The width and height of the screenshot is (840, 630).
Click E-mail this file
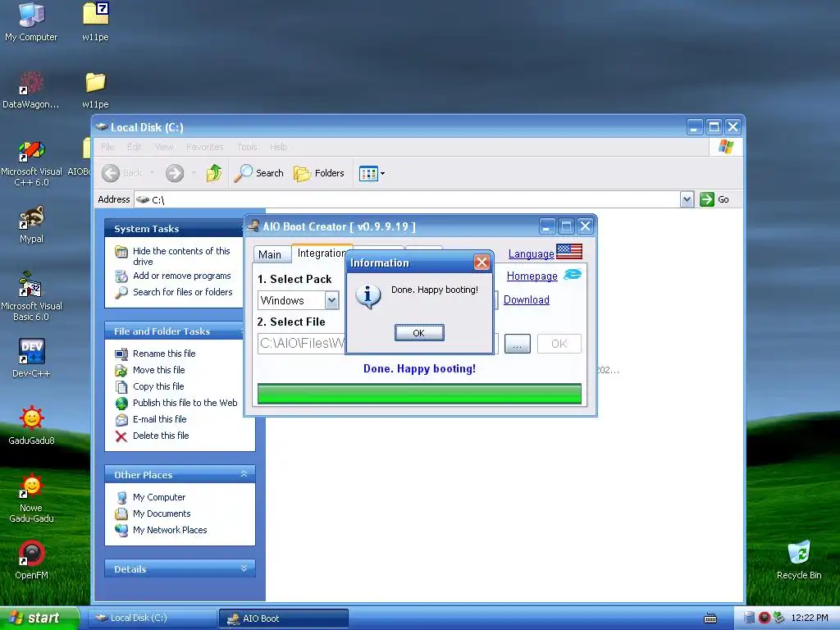pyautogui.click(x=160, y=419)
